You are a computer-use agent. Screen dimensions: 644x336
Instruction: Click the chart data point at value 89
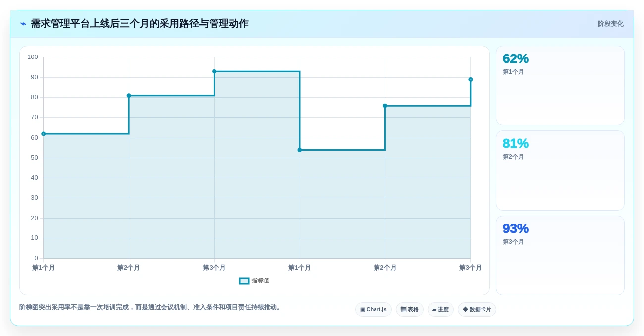pos(471,79)
